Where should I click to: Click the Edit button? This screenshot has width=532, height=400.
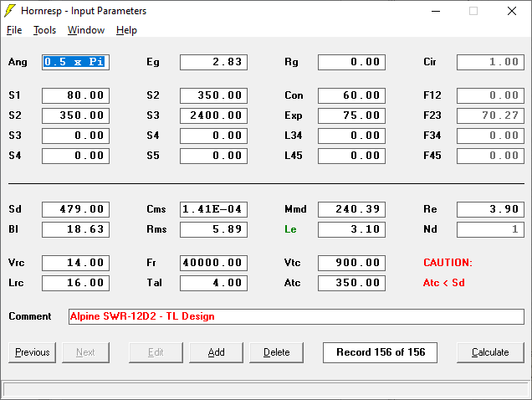pos(156,352)
